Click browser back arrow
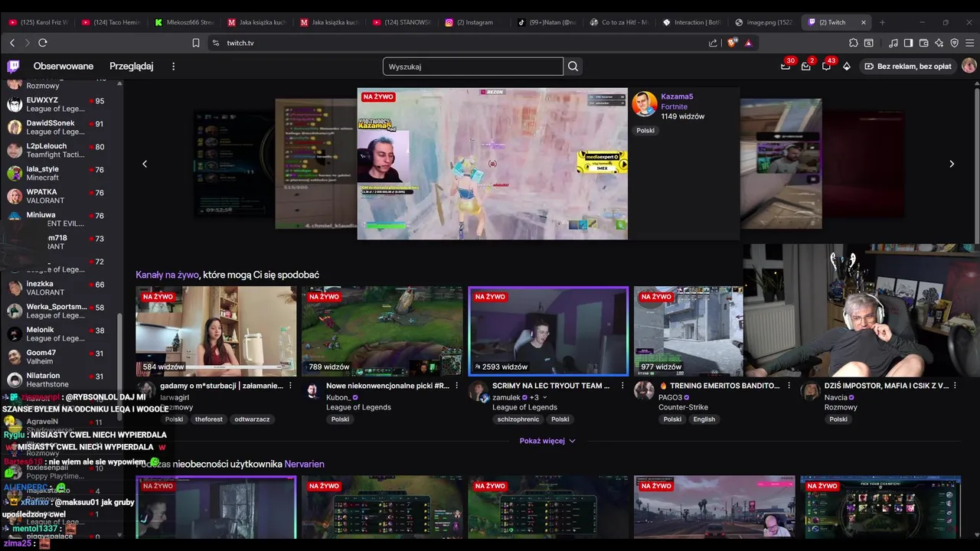980x551 pixels. [11, 43]
